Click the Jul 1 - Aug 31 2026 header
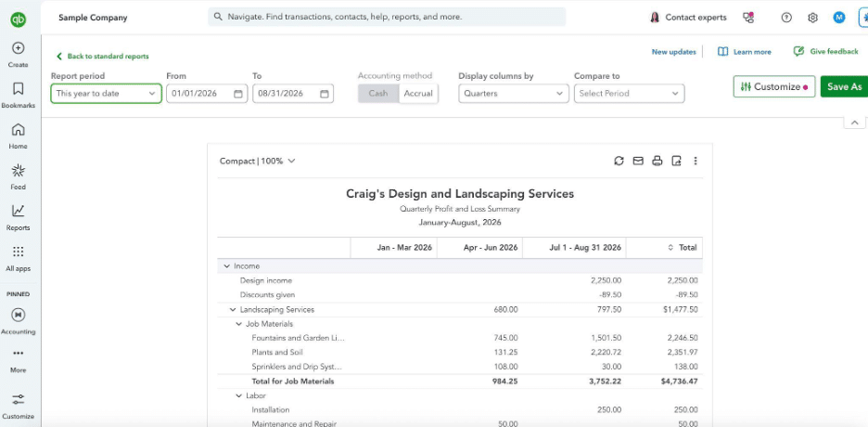Viewport: 868px width, 427px height. [575, 248]
